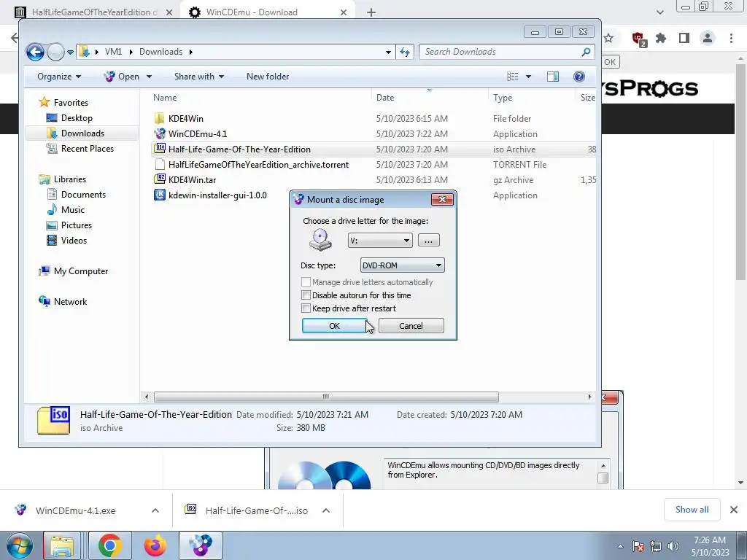Open the drive letter V: dropdown
The height and width of the screenshot is (560, 747).
click(x=380, y=241)
